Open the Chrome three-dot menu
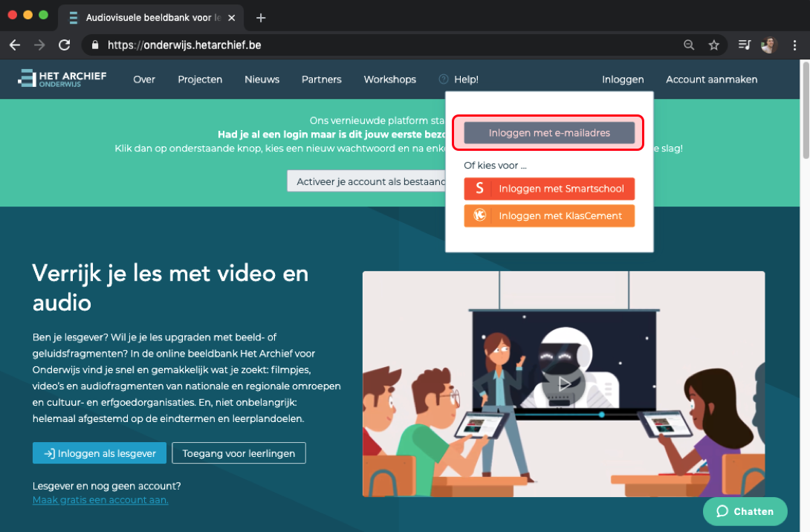This screenshot has height=532, width=810. pyautogui.click(x=794, y=45)
